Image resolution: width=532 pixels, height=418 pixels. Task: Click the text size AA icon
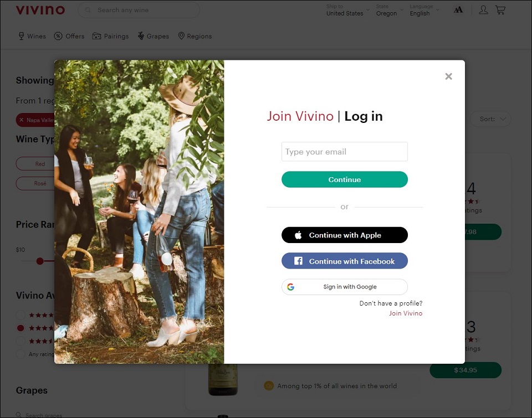(x=458, y=10)
